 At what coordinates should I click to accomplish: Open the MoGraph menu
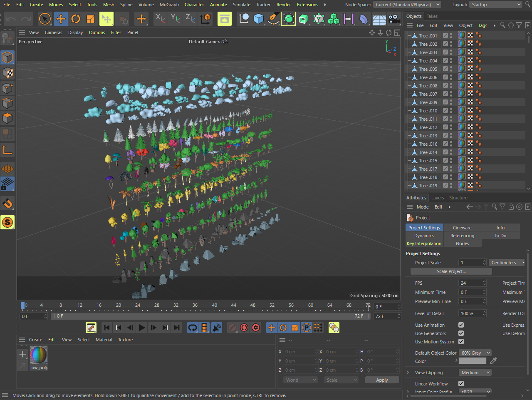pyautogui.click(x=169, y=5)
